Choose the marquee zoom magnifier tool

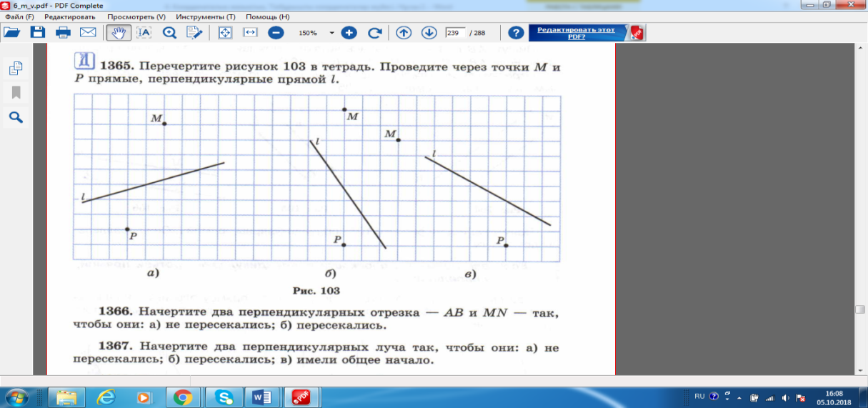169,32
